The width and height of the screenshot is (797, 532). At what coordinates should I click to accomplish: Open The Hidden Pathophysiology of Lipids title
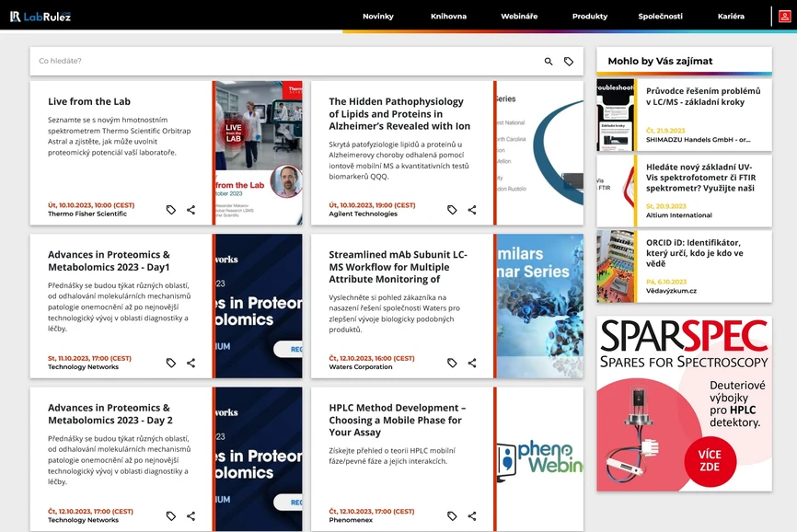click(x=399, y=114)
